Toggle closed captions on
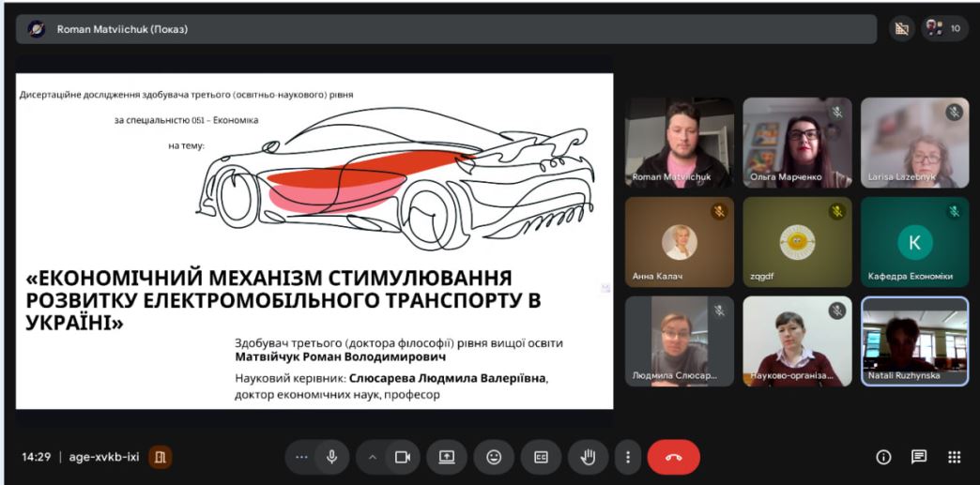Viewport: 980px width, 485px height. pos(541,457)
